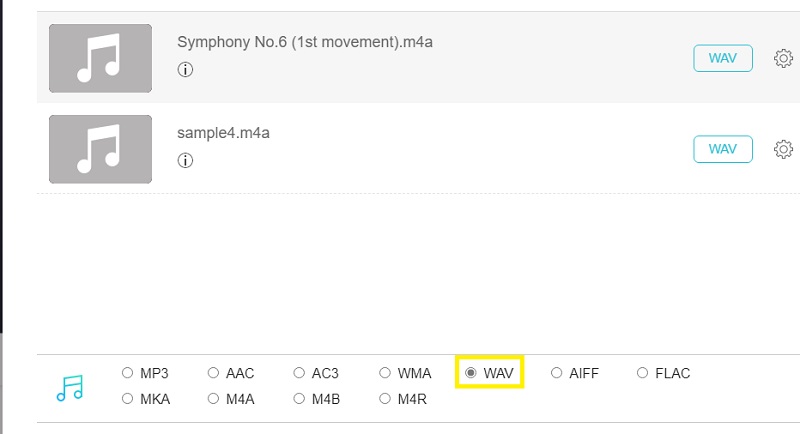The width and height of the screenshot is (800, 434).
Task: Show info icon for sample4.m4a
Action: pyautogui.click(x=184, y=160)
